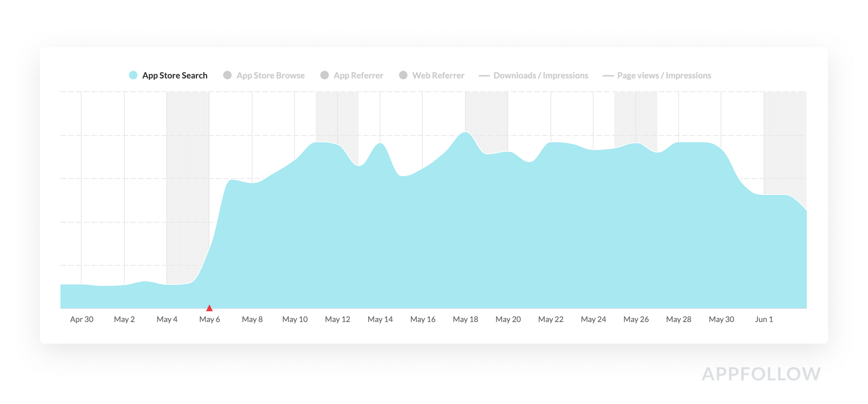This screenshot has height=404, width=868.
Task: Click the APPFOLLOW watermark logo
Action: (x=761, y=374)
